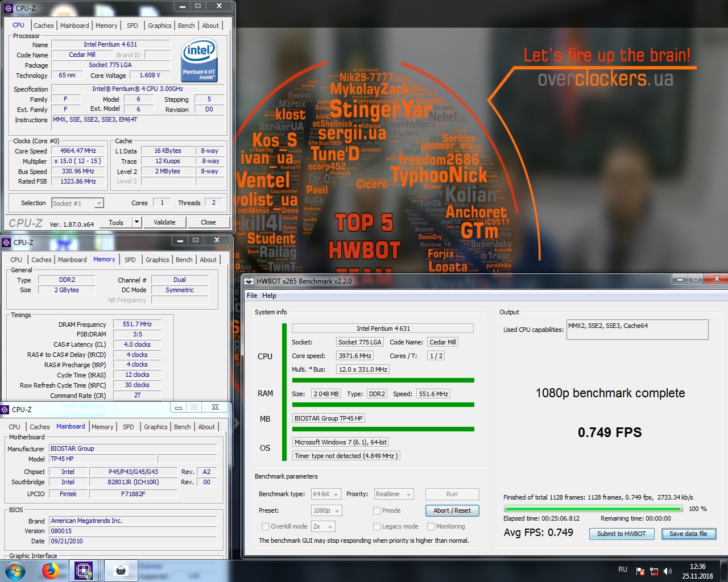728x582 pixels.
Task: Click the Southbridge 82801JR (ICH10R) field
Action: 133,482
